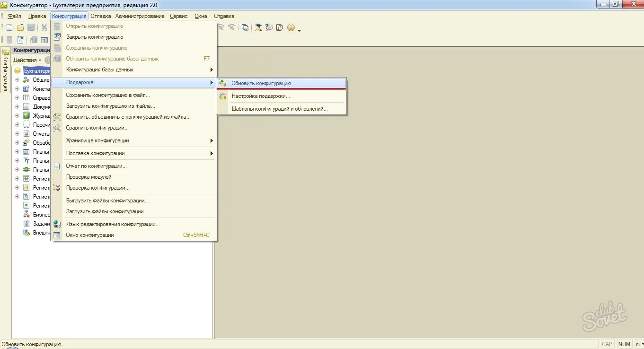Open the Действия dropdown in configuration panel
Viewport: 644px width, 349px height.
pos(27,60)
